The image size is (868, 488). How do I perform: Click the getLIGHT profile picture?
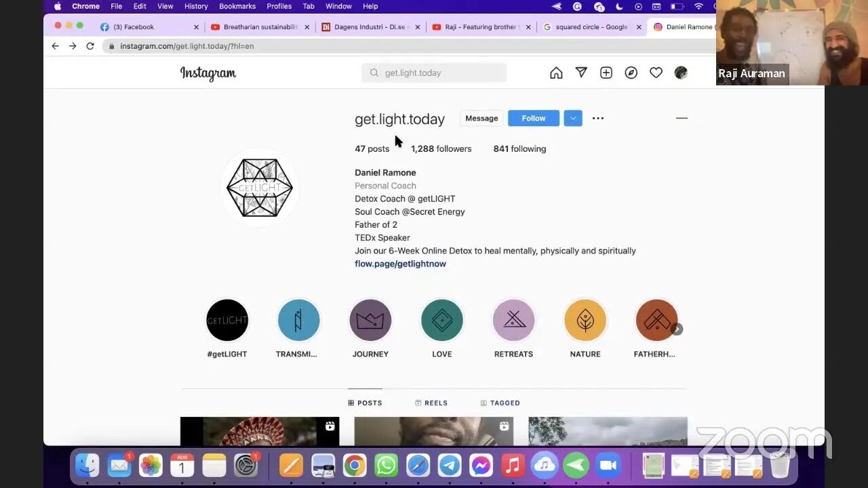point(260,188)
